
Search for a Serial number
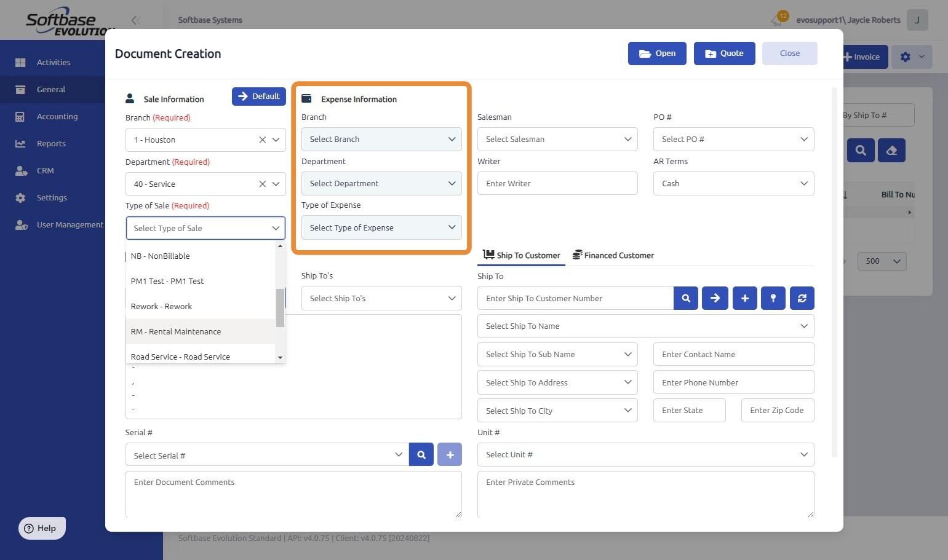[421, 455]
